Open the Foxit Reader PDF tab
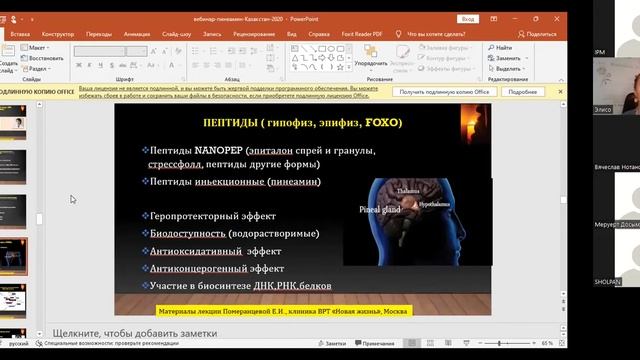The image size is (640, 360). click(x=362, y=34)
